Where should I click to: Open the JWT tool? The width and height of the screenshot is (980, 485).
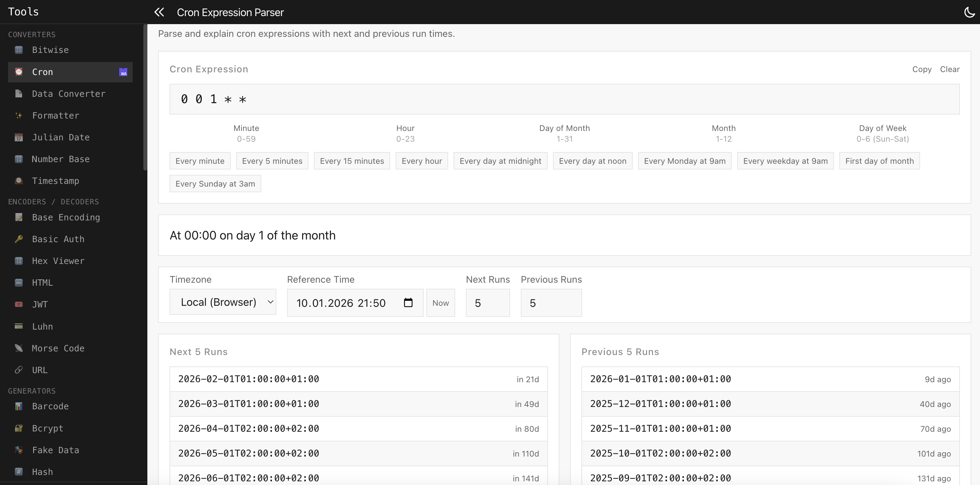pos(40,304)
